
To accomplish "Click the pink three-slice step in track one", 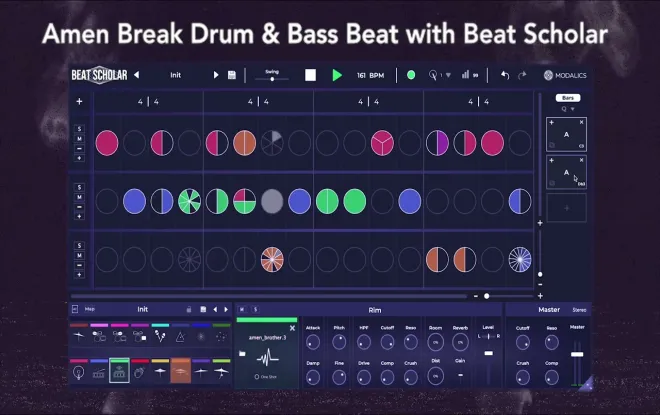I will coord(382,143).
